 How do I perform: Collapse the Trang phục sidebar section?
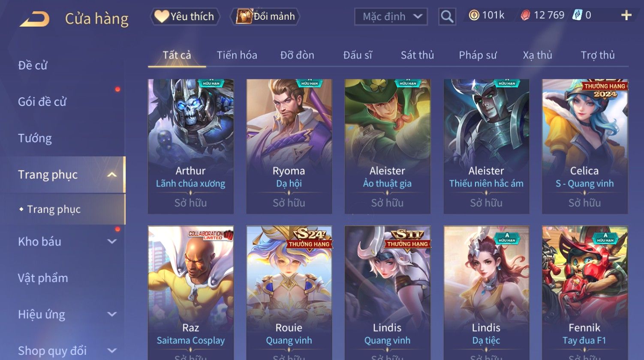(112, 174)
